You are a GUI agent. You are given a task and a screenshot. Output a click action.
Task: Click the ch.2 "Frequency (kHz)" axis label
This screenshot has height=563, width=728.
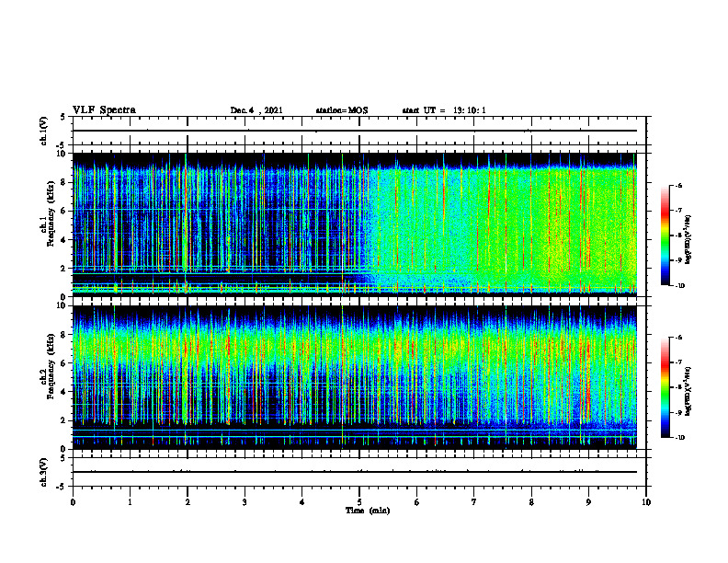click(x=51, y=366)
